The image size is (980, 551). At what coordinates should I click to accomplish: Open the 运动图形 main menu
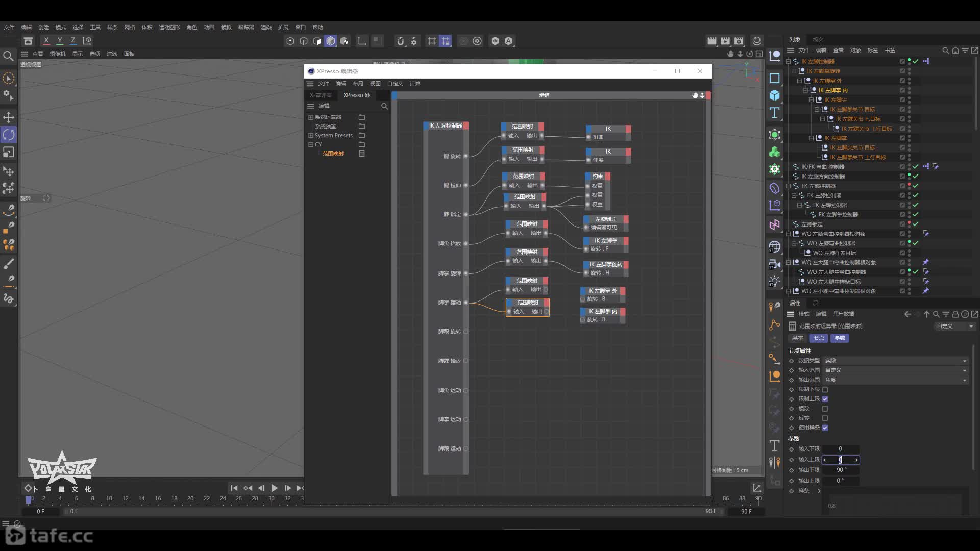169,28
